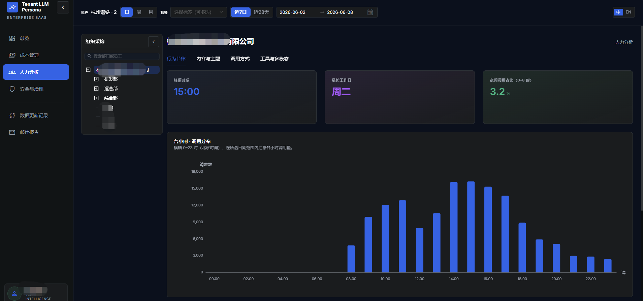Open the 工具与多模态 tab
This screenshot has height=301, width=644.
[x=275, y=59]
